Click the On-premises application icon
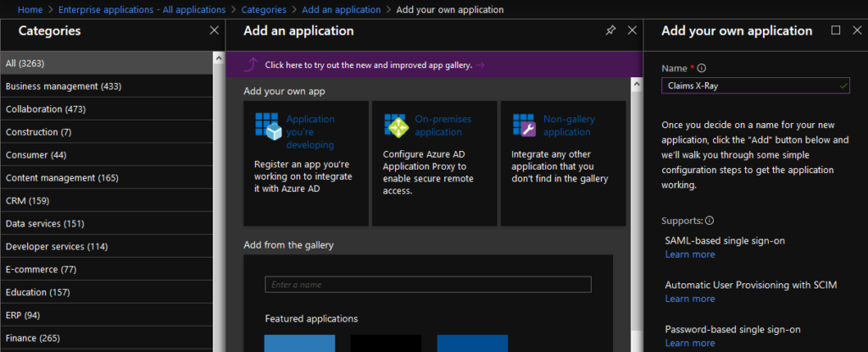 397,126
